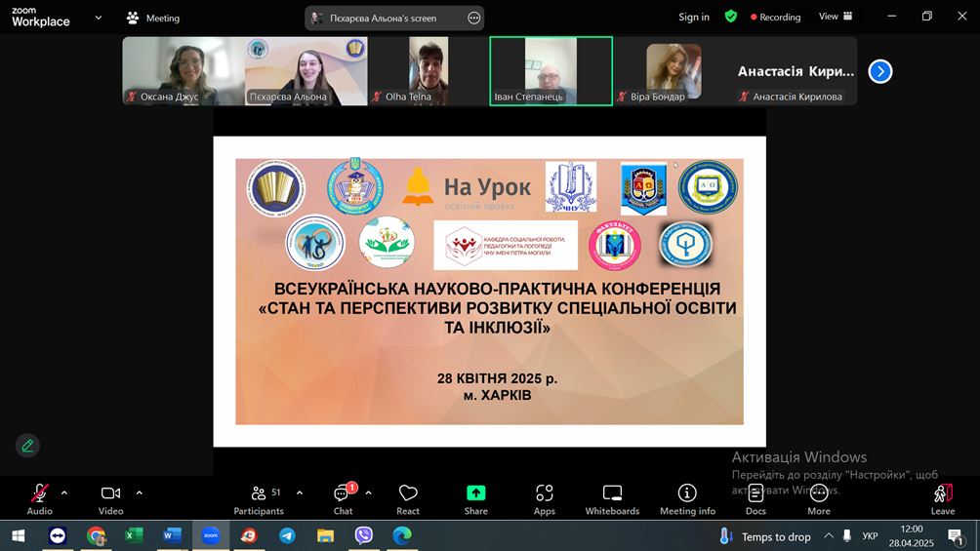
Task: Open the React emoji menu
Action: click(408, 499)
